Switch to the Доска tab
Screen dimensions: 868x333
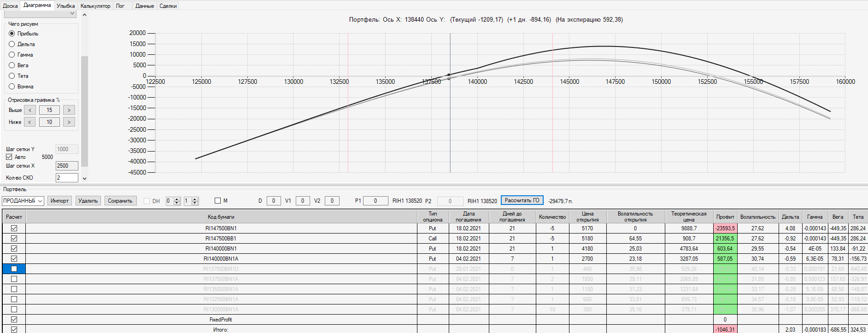click(10, 6)
